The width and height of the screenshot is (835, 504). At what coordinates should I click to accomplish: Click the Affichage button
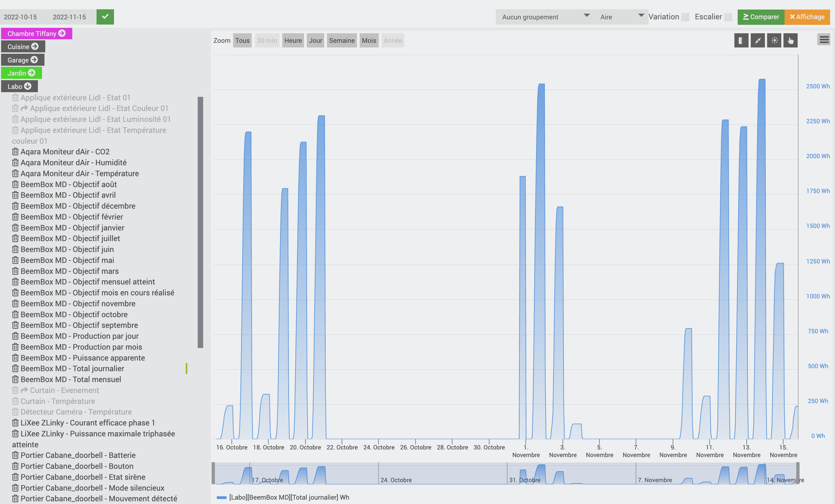(x=807, y=17)
